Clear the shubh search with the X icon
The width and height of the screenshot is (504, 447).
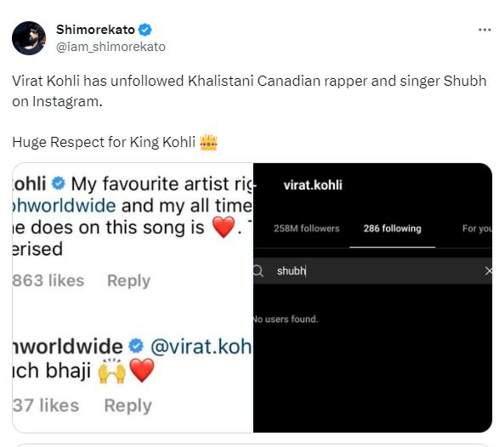[x=488, y=271]
